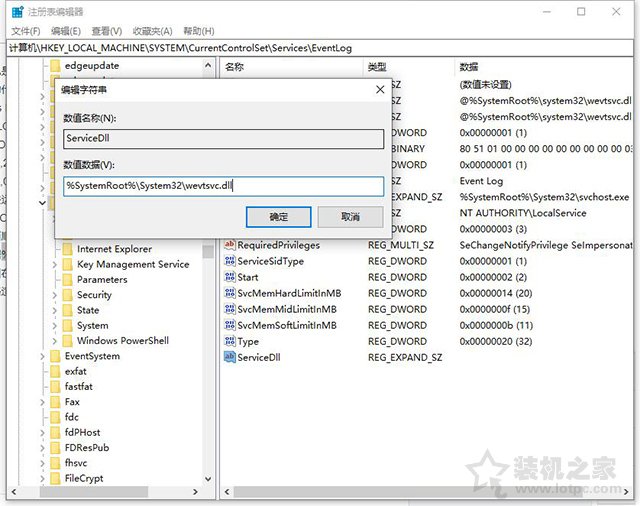Open the 查看(V) menu
640x506 pixels.
[107, 31]
